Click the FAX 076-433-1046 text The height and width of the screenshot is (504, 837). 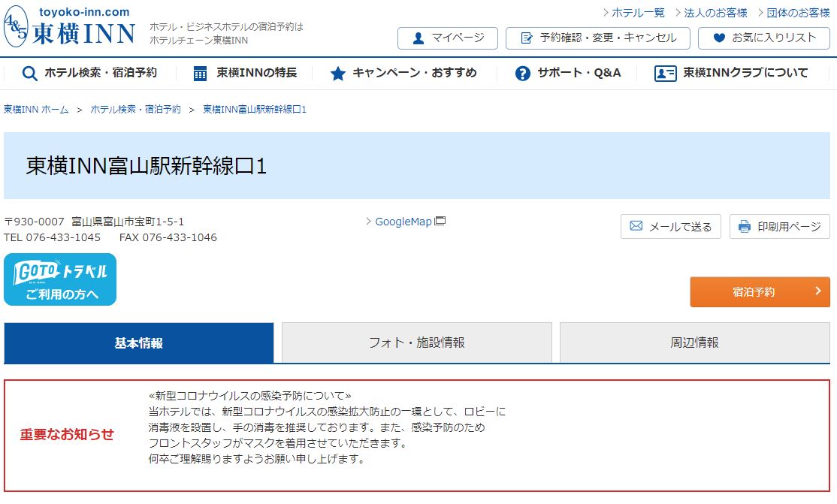point(168,237)
